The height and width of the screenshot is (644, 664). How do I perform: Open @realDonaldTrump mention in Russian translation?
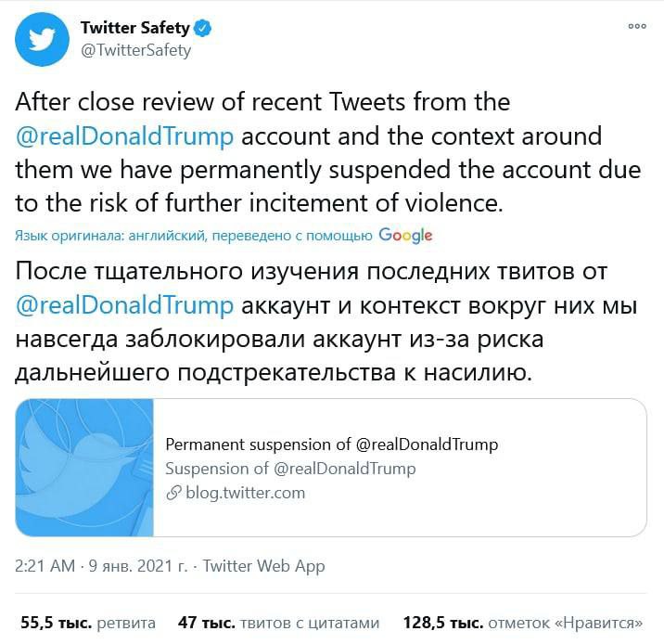(125, 306)
